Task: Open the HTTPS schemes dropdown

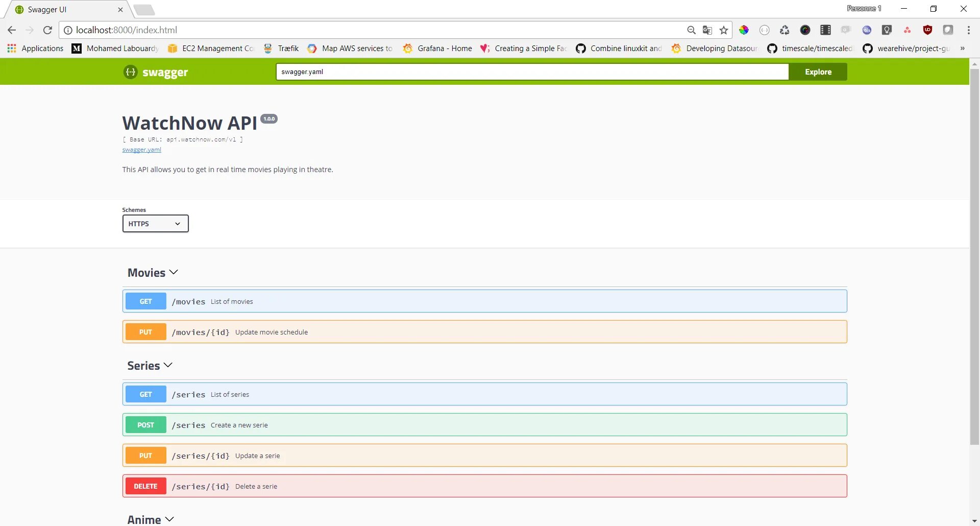Action: (x=155, y=223)
